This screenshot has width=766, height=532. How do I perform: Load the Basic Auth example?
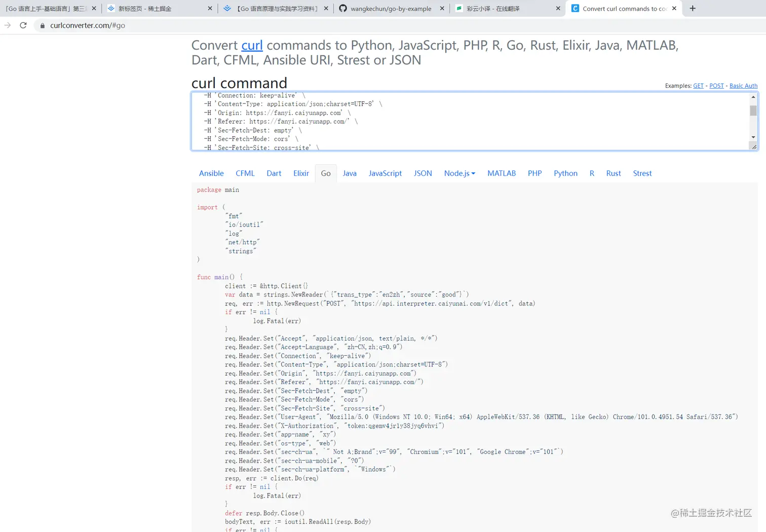click(x=743, y=86)
